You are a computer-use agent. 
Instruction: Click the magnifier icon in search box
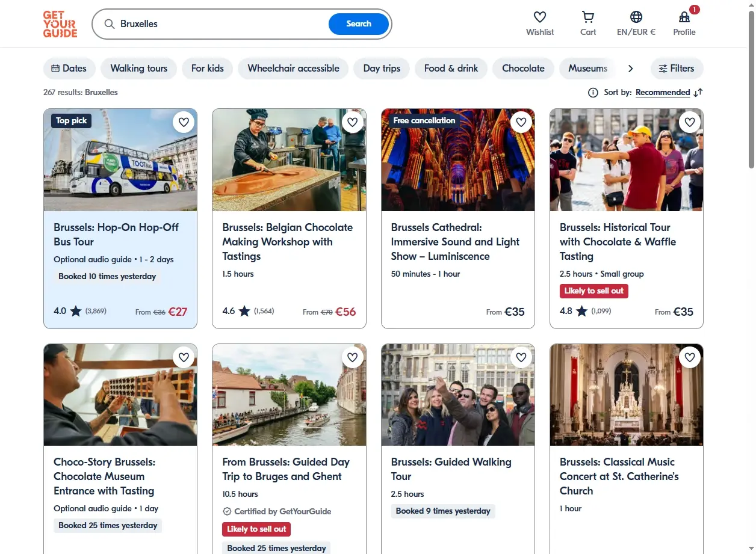tap(109, 24)
